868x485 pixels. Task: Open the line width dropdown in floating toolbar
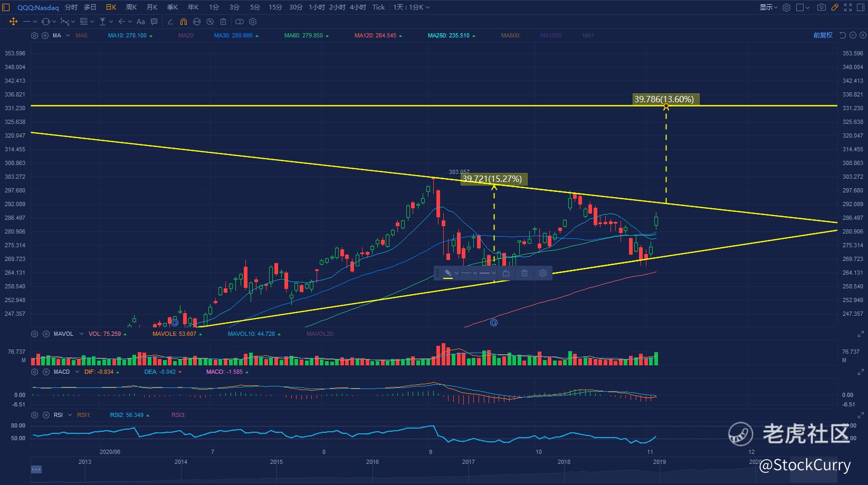(x=487, y=273)
